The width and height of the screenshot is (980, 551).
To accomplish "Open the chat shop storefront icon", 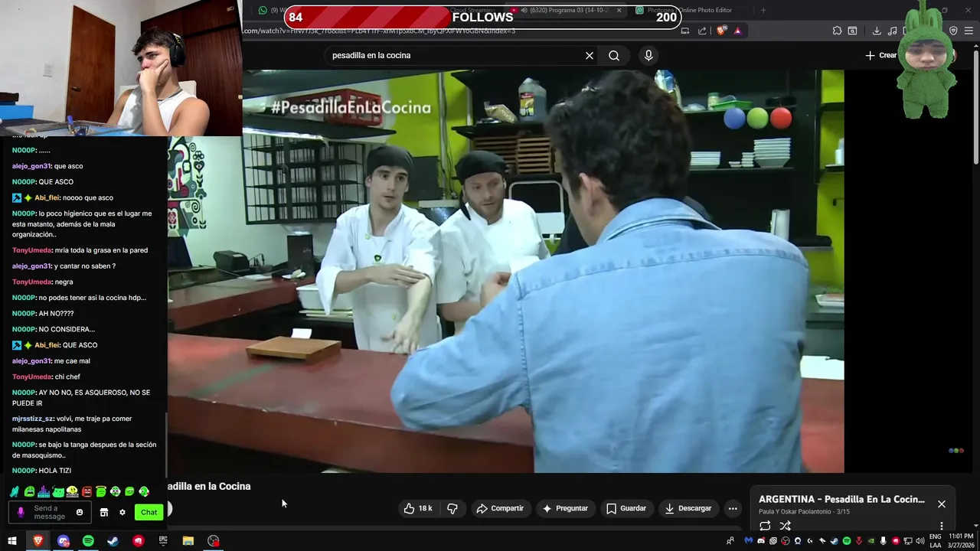I will tap(104, 512).
